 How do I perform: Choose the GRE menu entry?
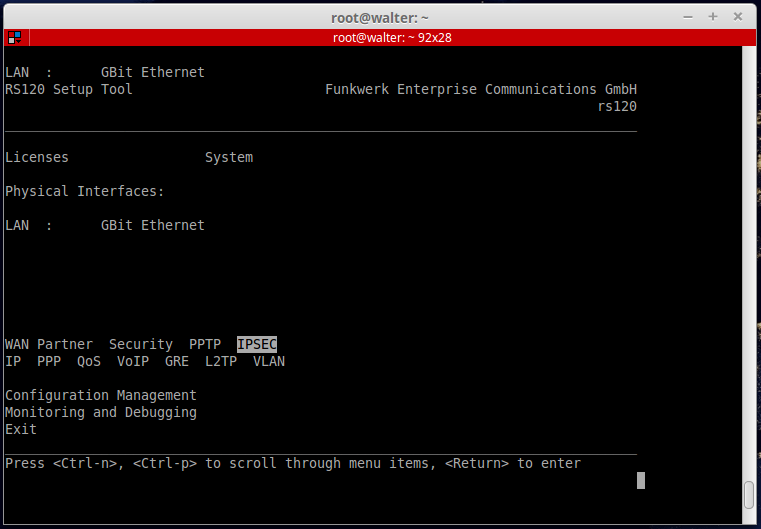(177, 361)
